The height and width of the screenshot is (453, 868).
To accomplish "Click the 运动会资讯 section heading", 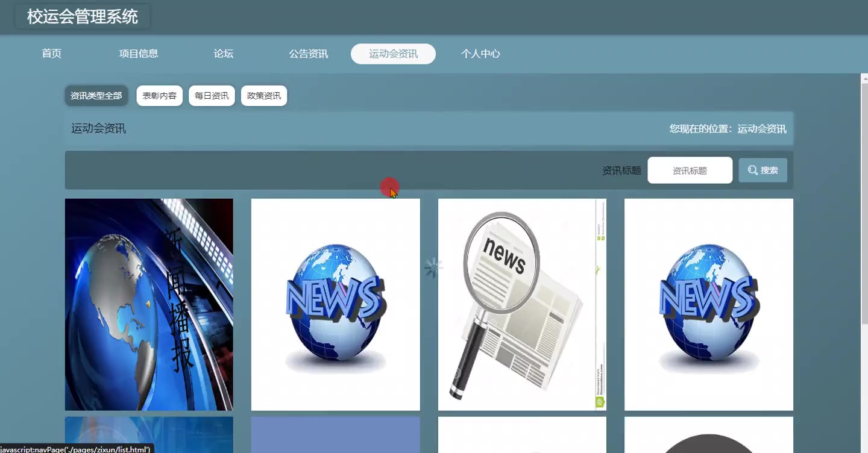I will point(99,128).
